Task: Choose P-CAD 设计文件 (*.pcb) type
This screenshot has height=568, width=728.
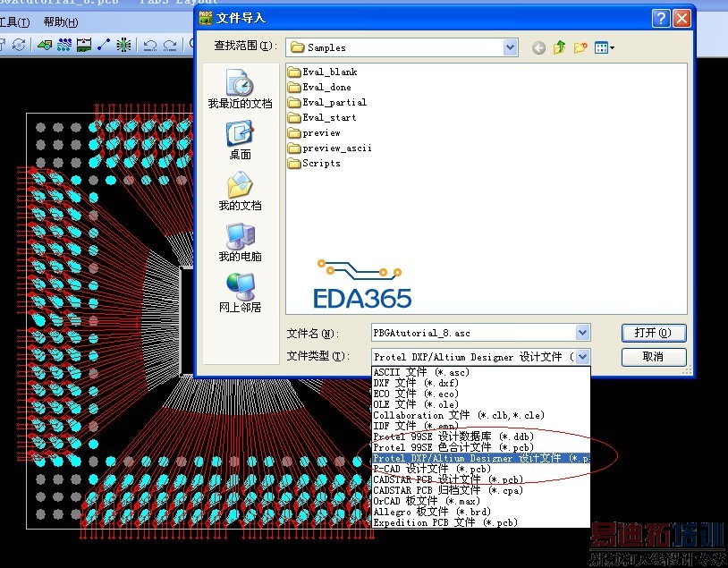Action: (481, 469)
